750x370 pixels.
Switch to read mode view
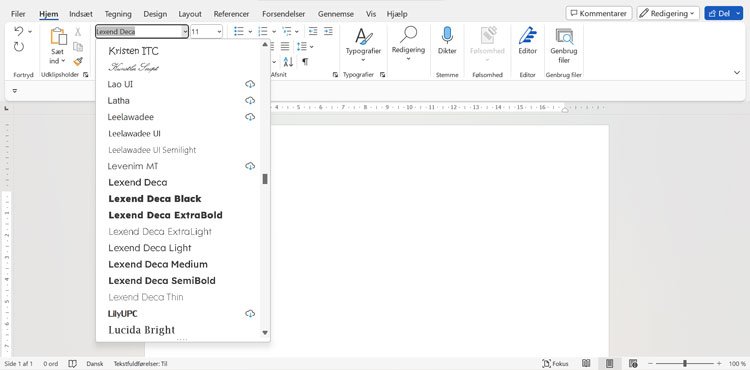coord(586,364)
